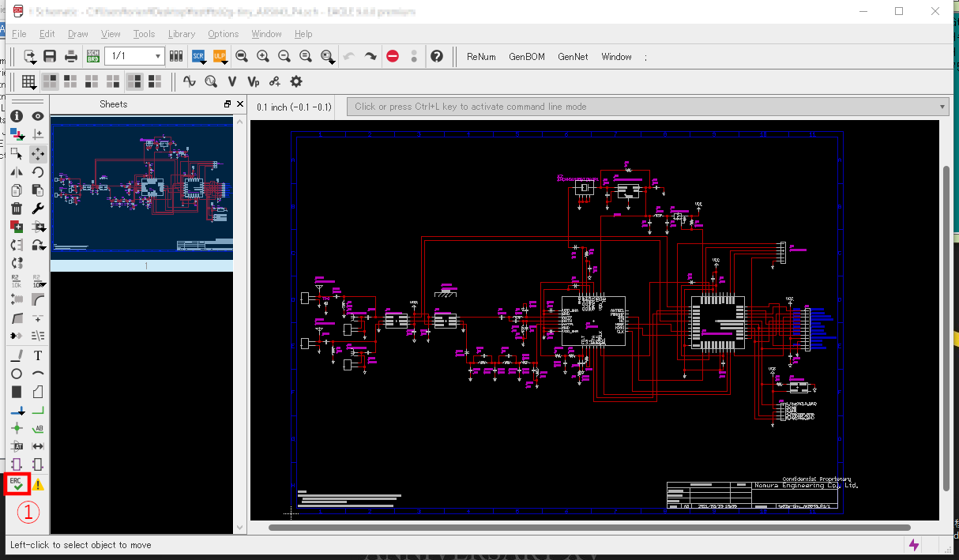Image resolution: width=959 pixels, height=560 pixels.
Task: Select the Junction tool
Action: tap(17, 428)
